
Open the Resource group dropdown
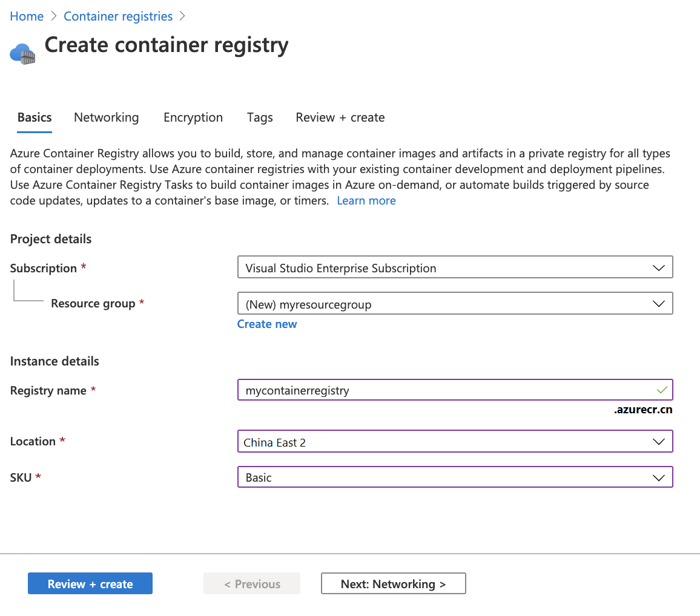pyautogui.click(x=455, y=304)
